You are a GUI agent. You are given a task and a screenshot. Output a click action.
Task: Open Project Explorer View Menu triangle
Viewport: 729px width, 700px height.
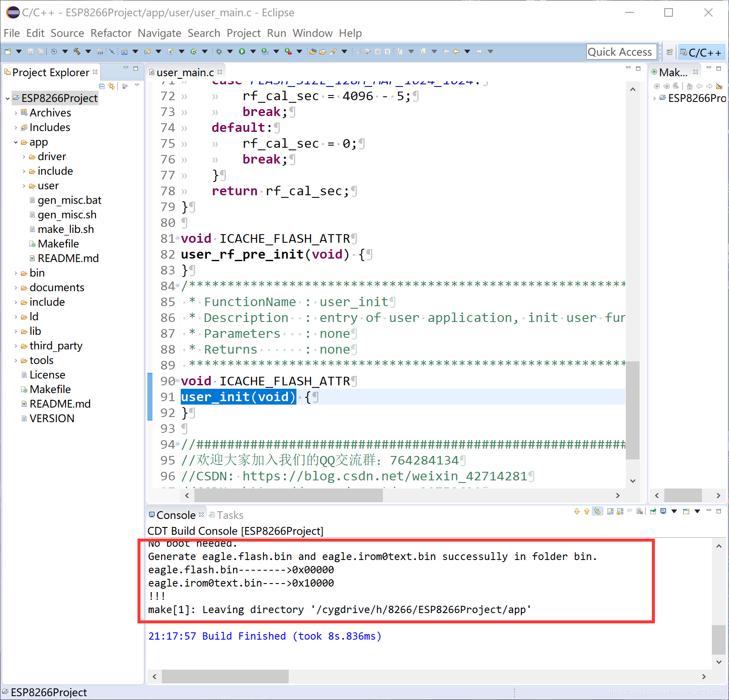click(x=137, y=86)
